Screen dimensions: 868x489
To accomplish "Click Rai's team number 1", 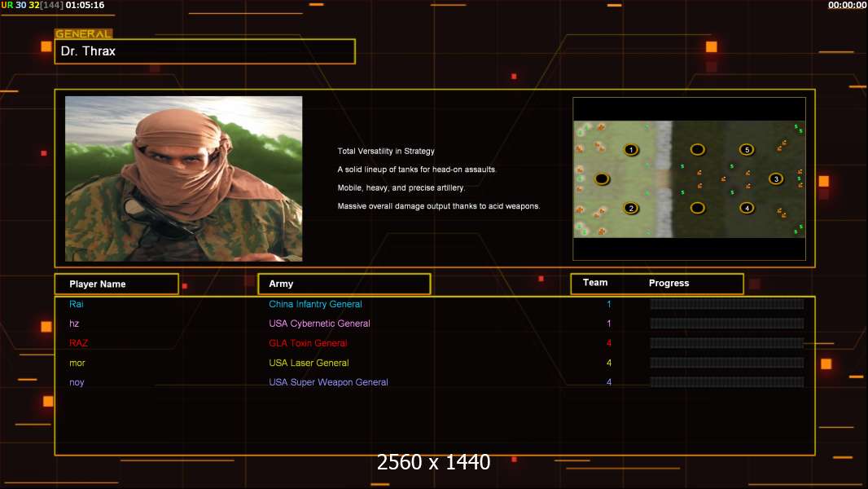I will (x=609, y=304).
